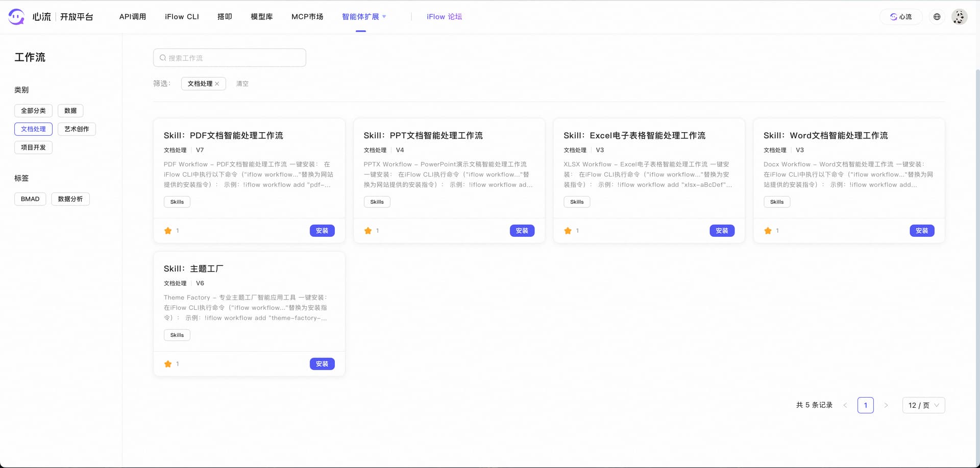Remove the 文档处理 filter tag
Screen dimensions: 980x468
pos(217,84)
